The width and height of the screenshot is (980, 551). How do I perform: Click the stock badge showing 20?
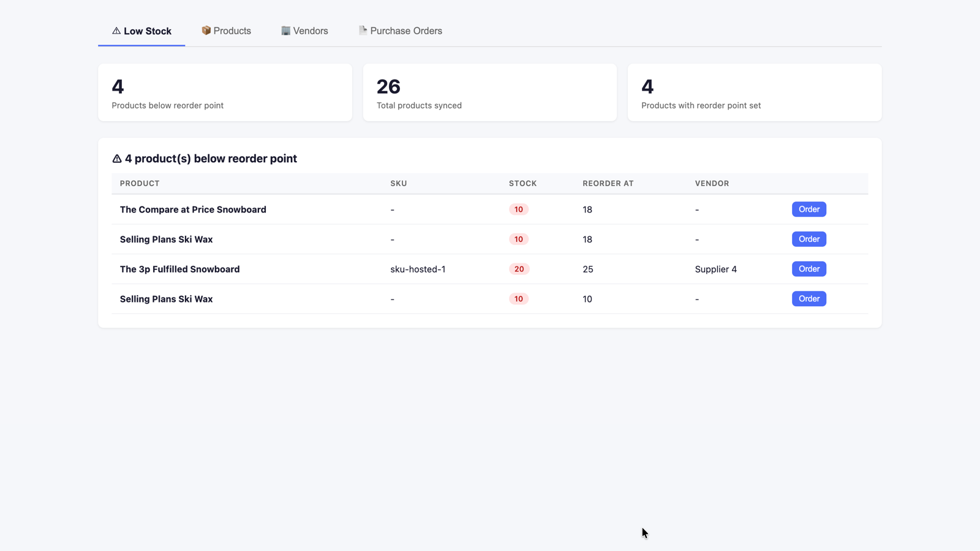click(519, 269)
